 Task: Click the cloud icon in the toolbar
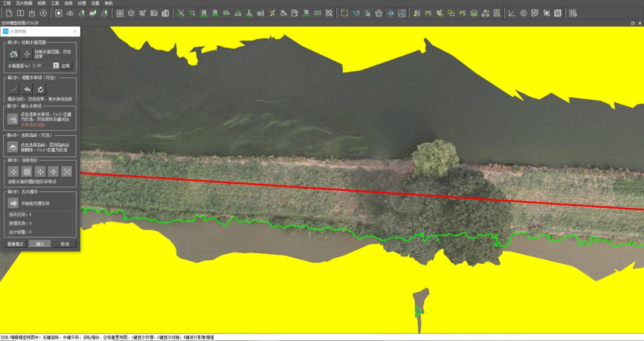point(70,13)
